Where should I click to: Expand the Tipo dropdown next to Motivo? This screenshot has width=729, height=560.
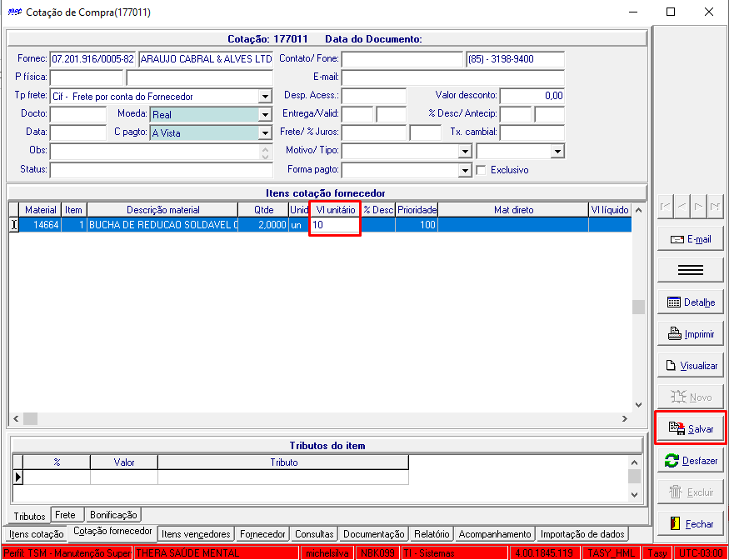[557, 151]
